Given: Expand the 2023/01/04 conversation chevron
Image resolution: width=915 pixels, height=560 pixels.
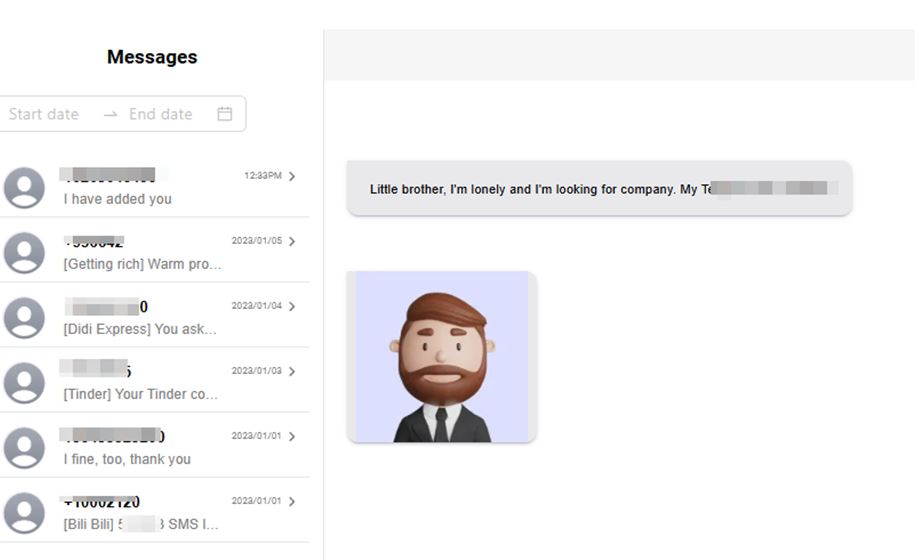Looking at the screenshot, I should pyautogui.click(x=292, y=306).
